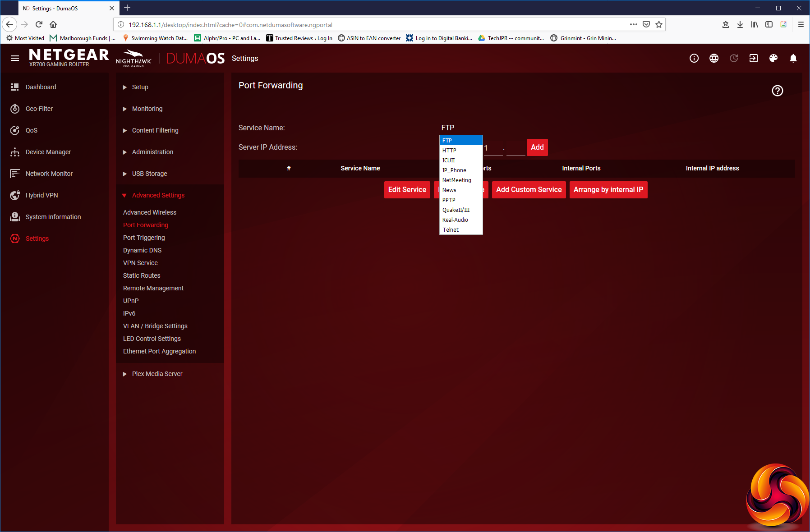Image resolution: width=810 pixels, height=532 pixels.
Task: Click the QoS sidebar icon
Action: pos(15,130)
